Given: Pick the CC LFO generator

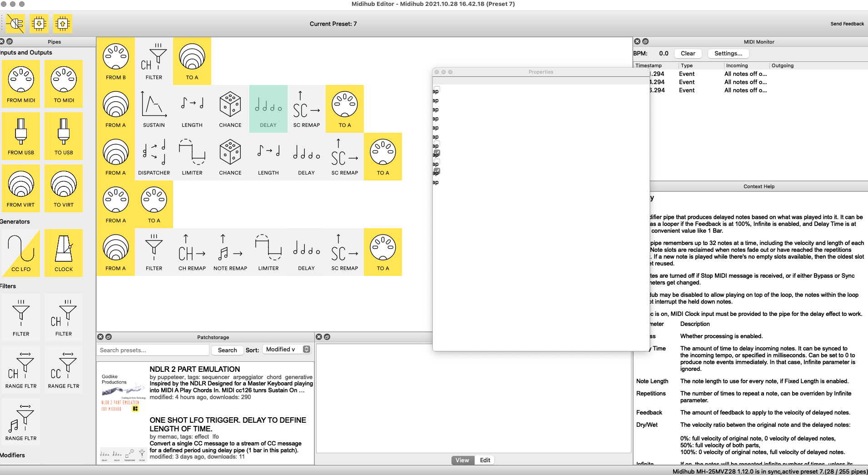Looking at the screenshot, I should click(x=21, y=253).
